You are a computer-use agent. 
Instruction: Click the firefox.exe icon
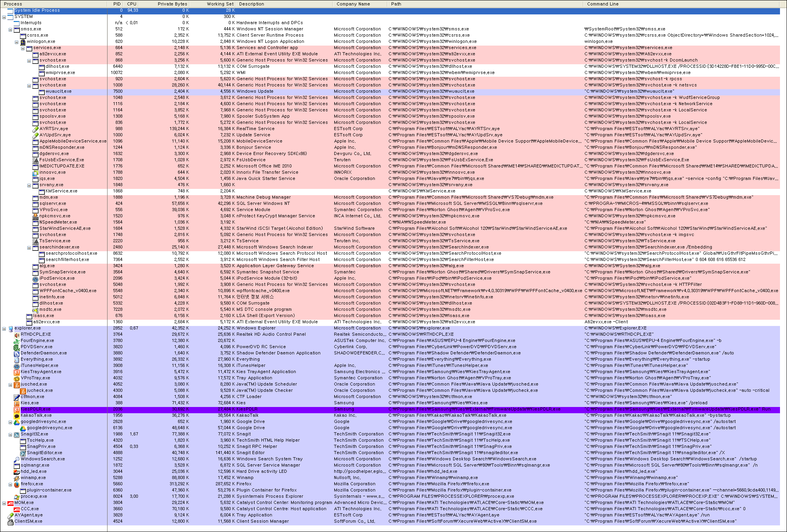tap(17, 484)
